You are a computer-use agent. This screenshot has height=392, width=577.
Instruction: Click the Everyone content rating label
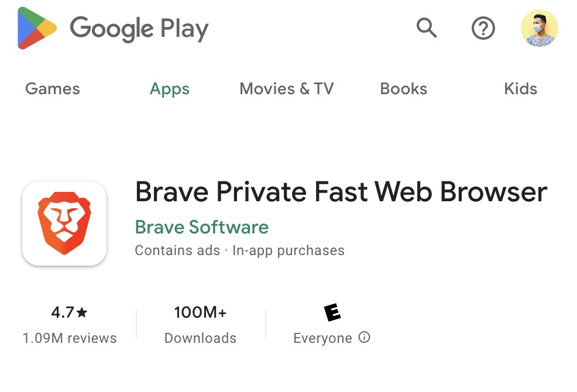pos(322,338)
